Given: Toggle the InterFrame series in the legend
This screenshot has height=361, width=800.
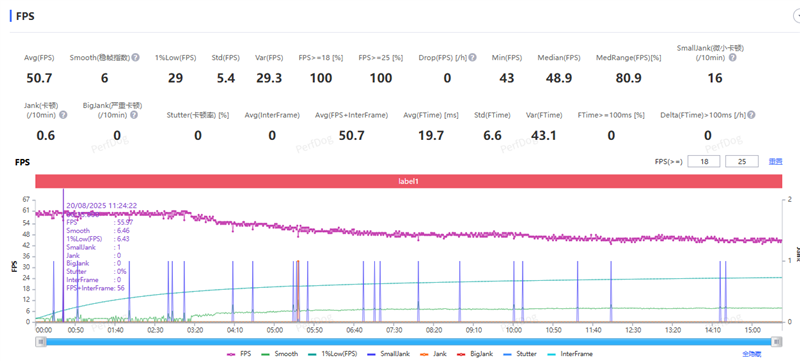Looking at the screenshot, I should (x=569, y=353).
